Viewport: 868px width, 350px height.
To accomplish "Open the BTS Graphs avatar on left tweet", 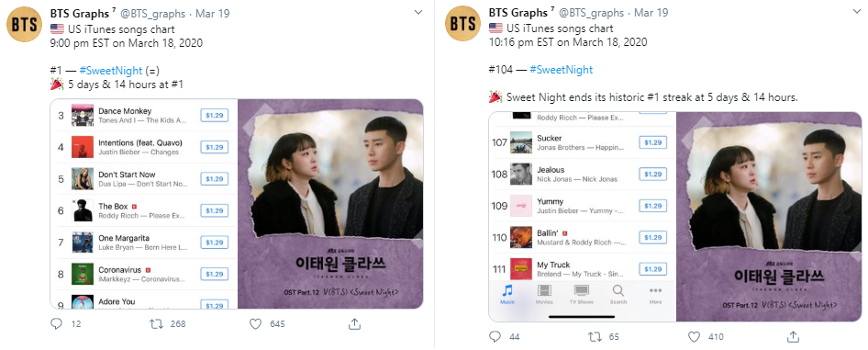I will pos(24,24).
